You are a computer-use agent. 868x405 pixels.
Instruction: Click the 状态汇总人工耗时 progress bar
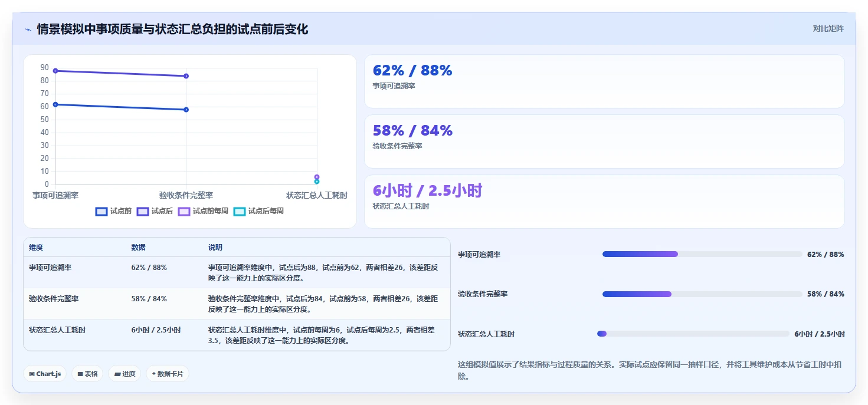(693, 334)
